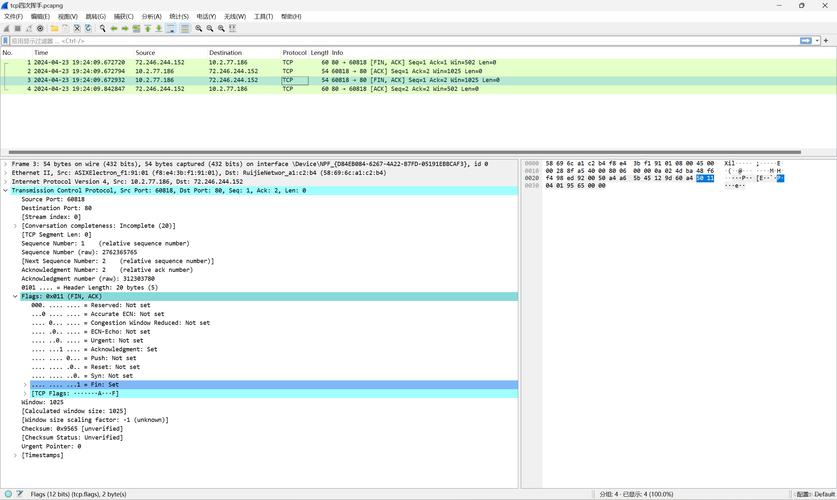Add a filter button with the plus icon

[x=826, y=41]
